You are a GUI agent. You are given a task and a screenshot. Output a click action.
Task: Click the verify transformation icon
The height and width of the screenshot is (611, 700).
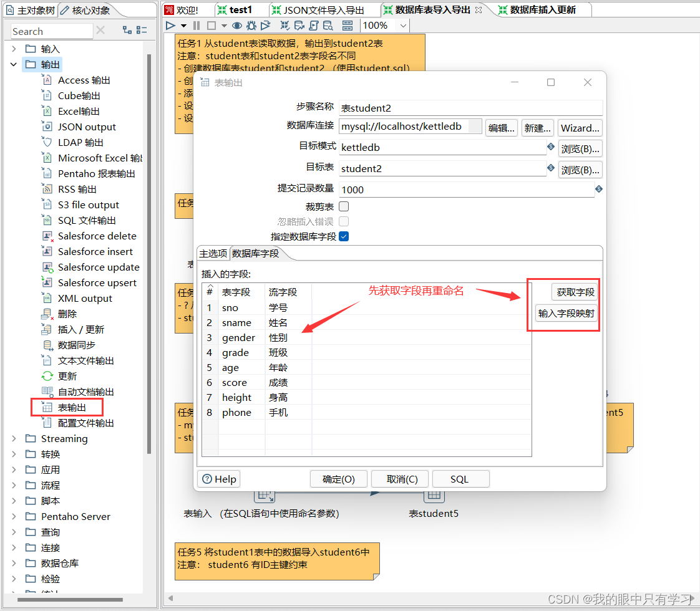[x=285, y=26]
